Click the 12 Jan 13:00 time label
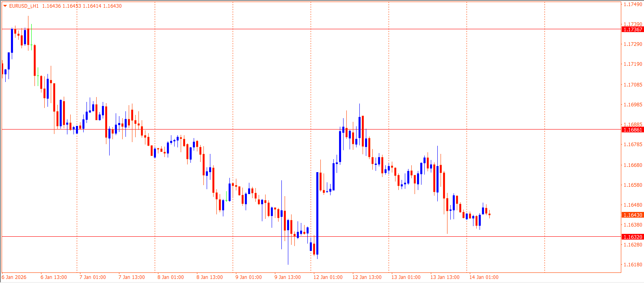This screenshot has height=283, width=644. pos(367,277)
